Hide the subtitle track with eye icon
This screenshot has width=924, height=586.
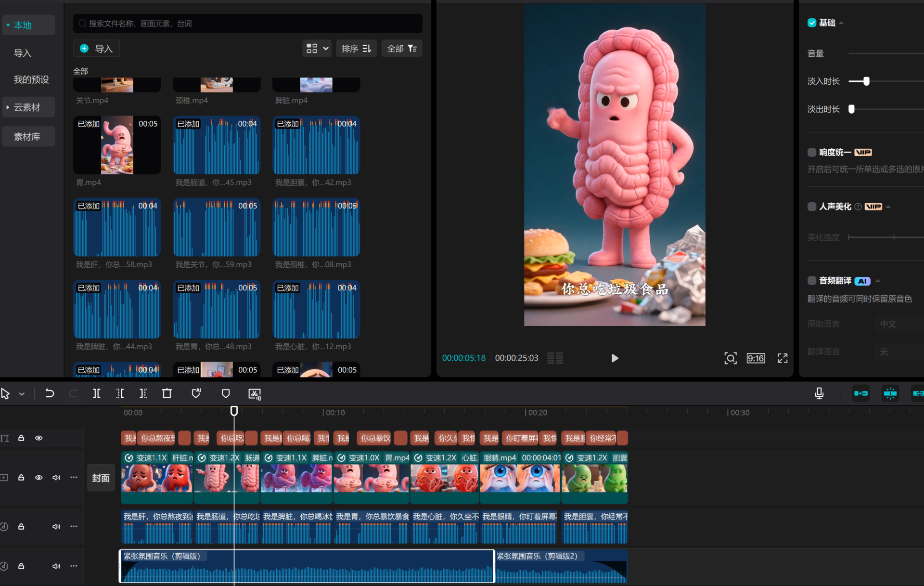39,438
